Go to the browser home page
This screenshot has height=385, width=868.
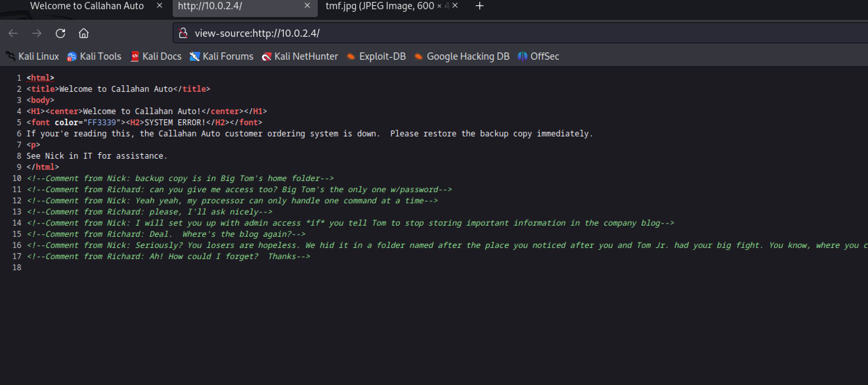[x=84, y=33]
